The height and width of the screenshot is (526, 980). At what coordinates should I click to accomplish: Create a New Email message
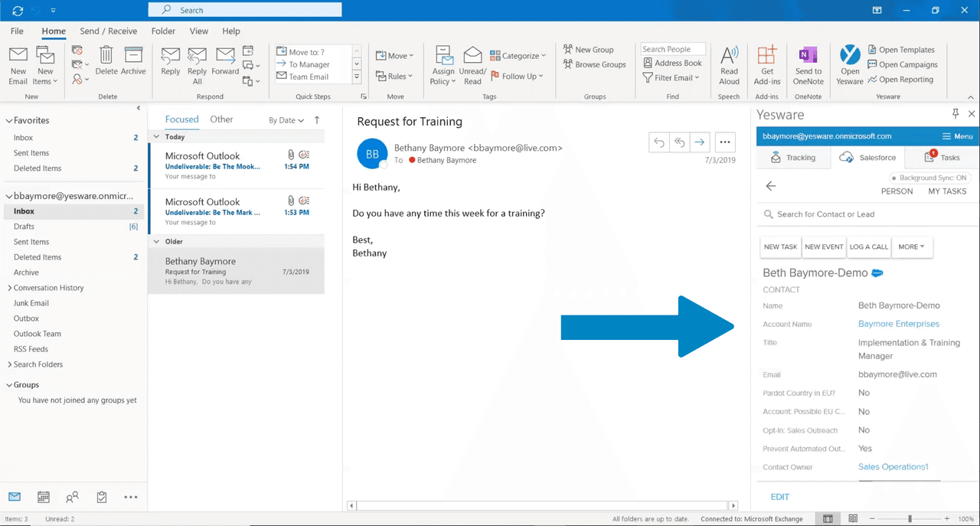18,64
